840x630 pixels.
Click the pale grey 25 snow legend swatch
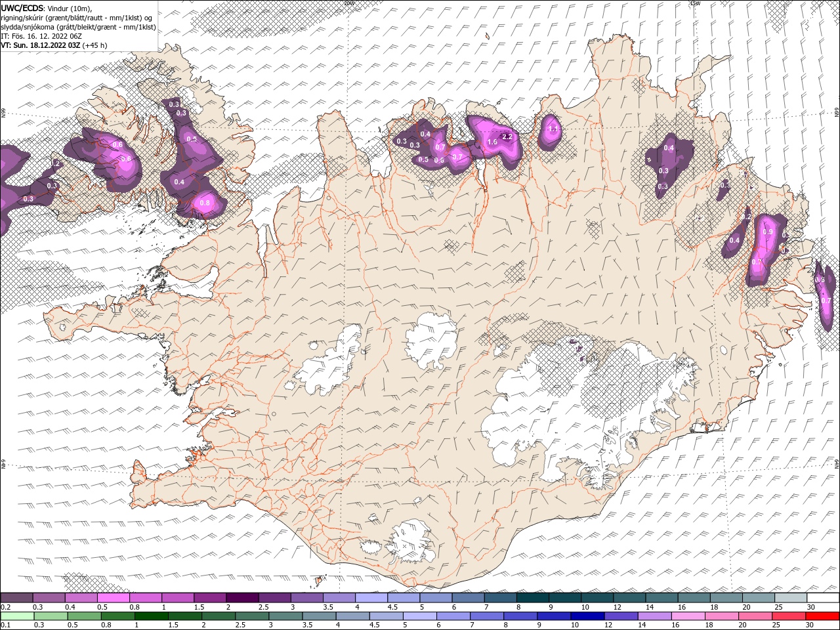point(791,598)
